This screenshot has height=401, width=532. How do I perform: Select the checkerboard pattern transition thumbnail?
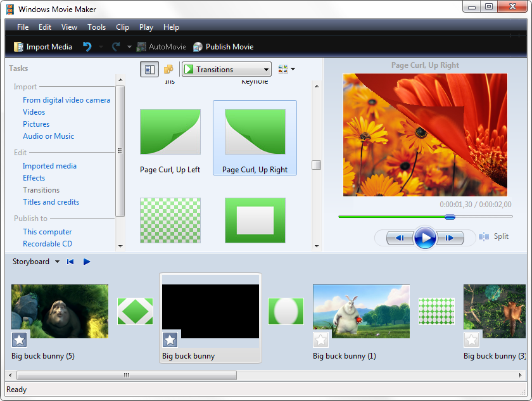170,220
